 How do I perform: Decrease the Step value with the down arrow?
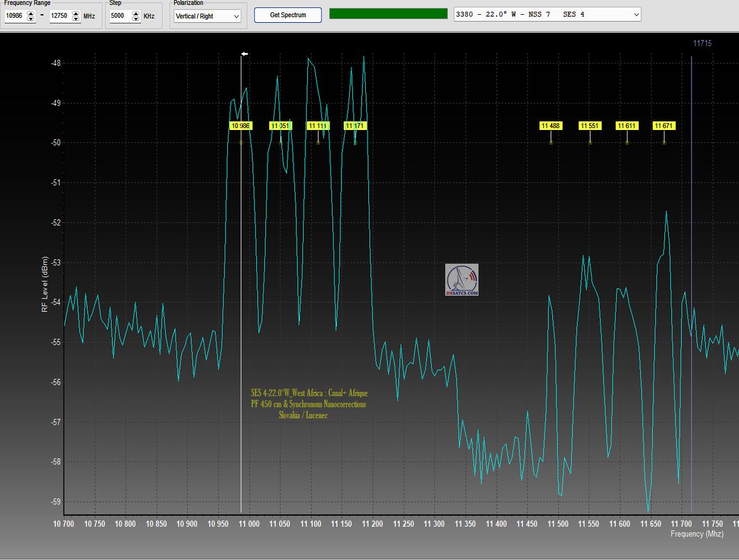tap(136, 19)
